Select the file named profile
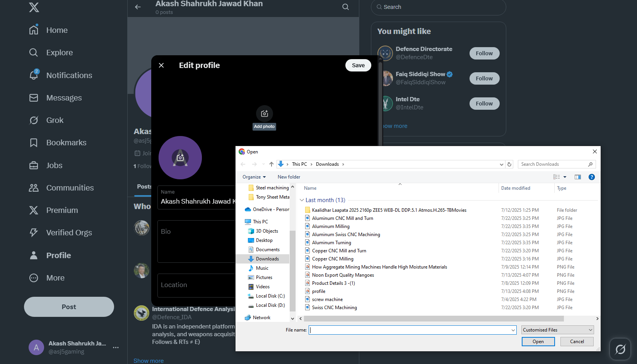Screen dimensions: 637x364 [x=319, y=291]
